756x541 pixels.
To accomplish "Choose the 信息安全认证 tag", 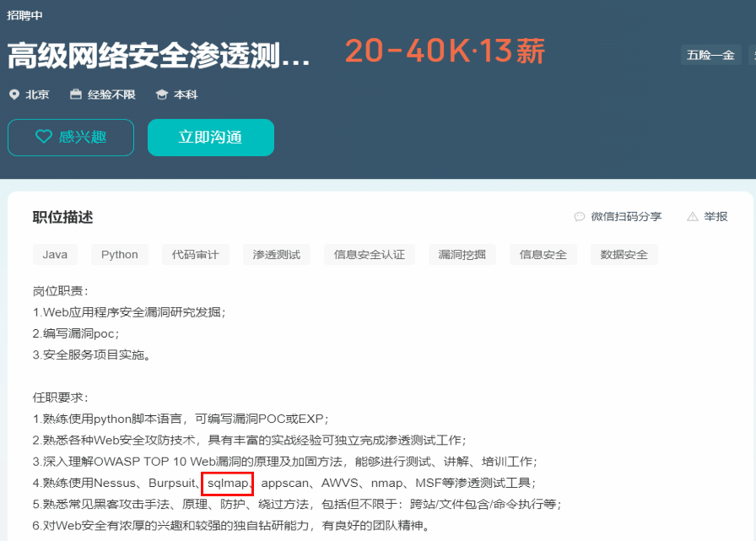I will 370,255.
